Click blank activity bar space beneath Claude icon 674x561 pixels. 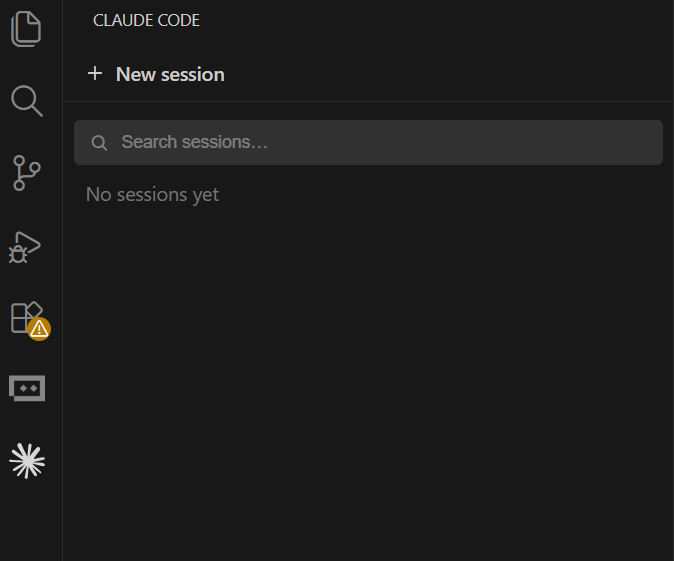[x=31, y=522]
